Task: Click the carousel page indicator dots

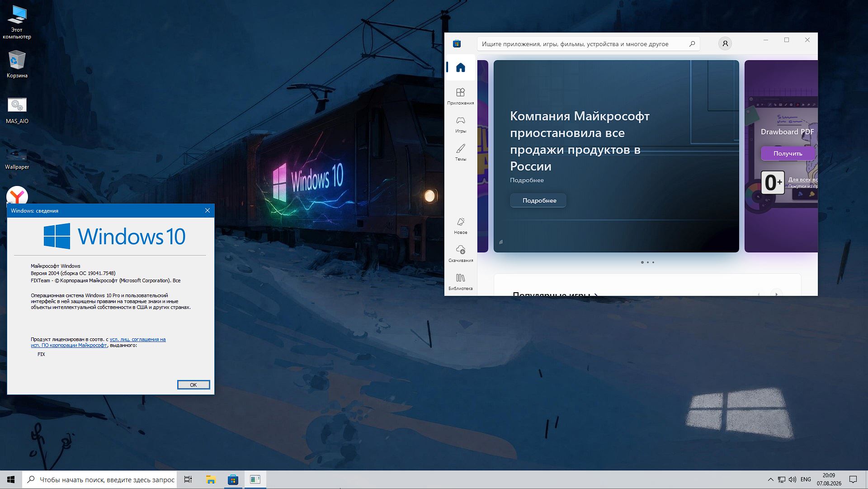Action: click(647, 262)
